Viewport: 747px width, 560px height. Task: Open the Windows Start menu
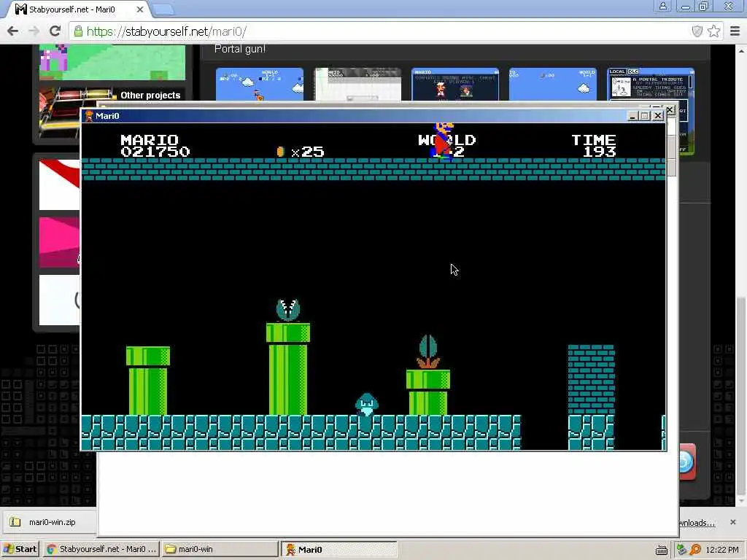(x=20, y=549)
